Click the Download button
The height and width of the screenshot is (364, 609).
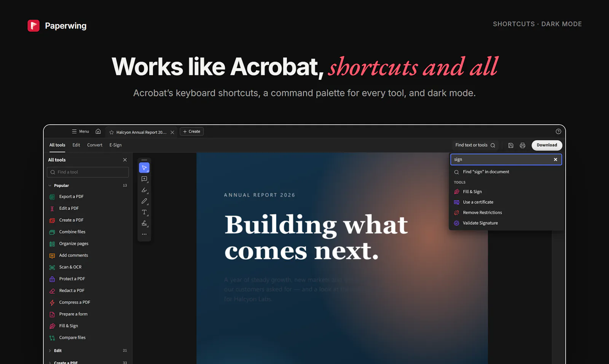tap(547, 145)
